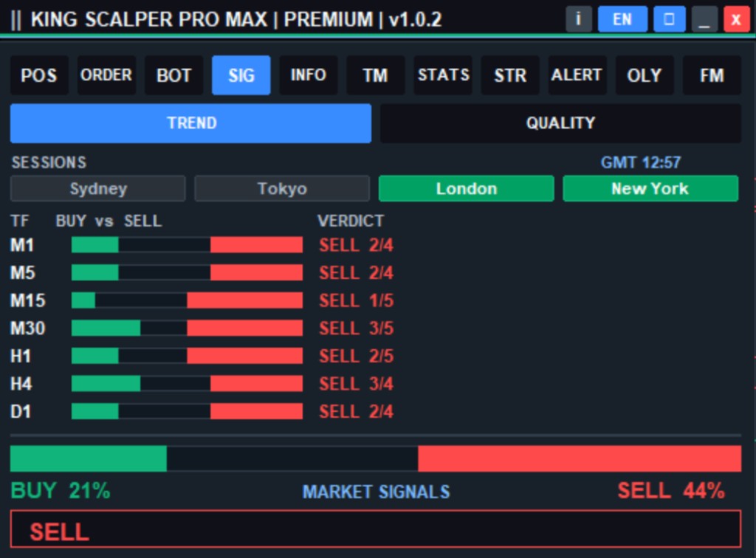Switch language with EN button
This screenshot has height=558, width=756.
click(x=622, y=19)
